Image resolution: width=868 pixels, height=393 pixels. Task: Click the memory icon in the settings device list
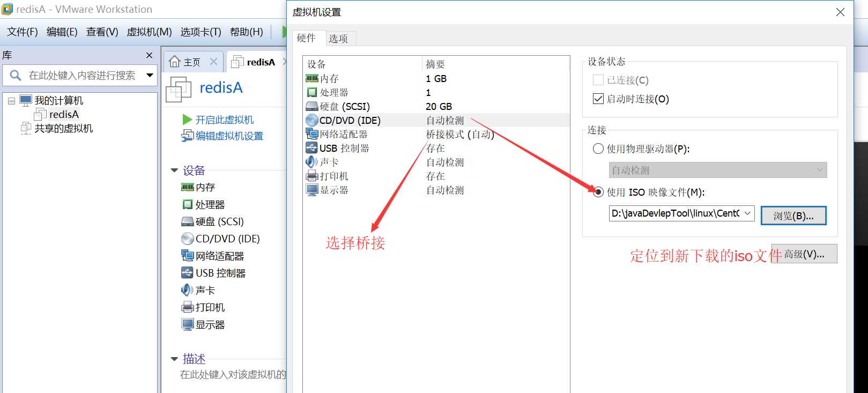click(x=311, y=79)
